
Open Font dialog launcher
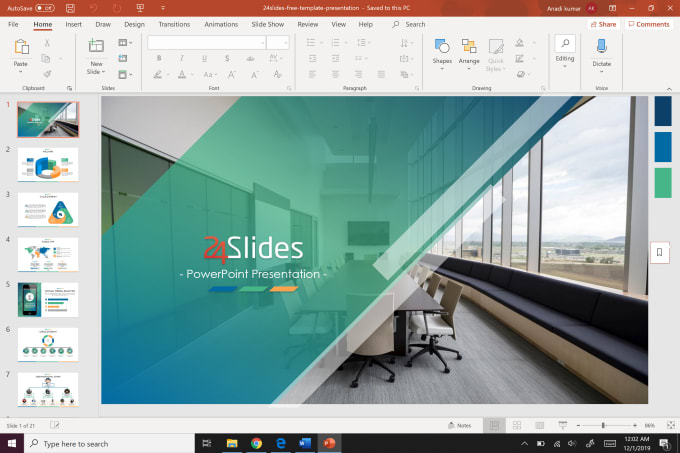(x=289, y=88)
